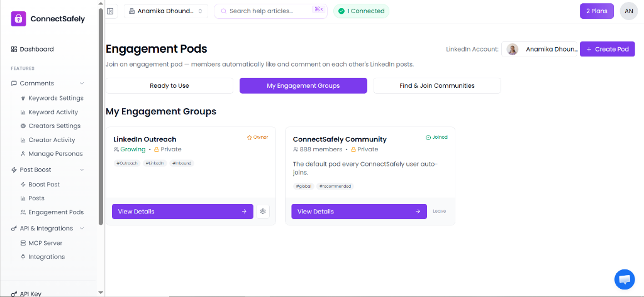The width and height of the screenshot is (644, 297).
Task: Click the #Outreach tag
Action: click(x=127, y=163)
